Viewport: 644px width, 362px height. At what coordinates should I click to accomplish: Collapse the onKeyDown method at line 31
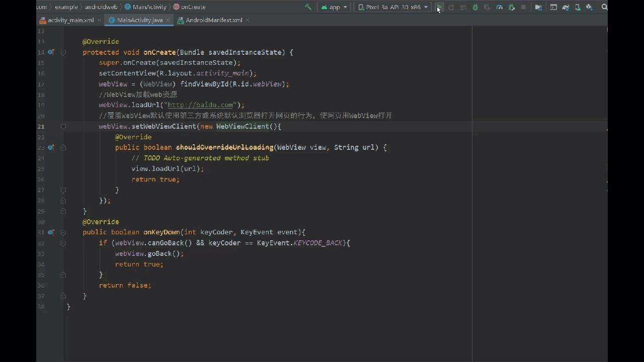[x=63, y=232]
